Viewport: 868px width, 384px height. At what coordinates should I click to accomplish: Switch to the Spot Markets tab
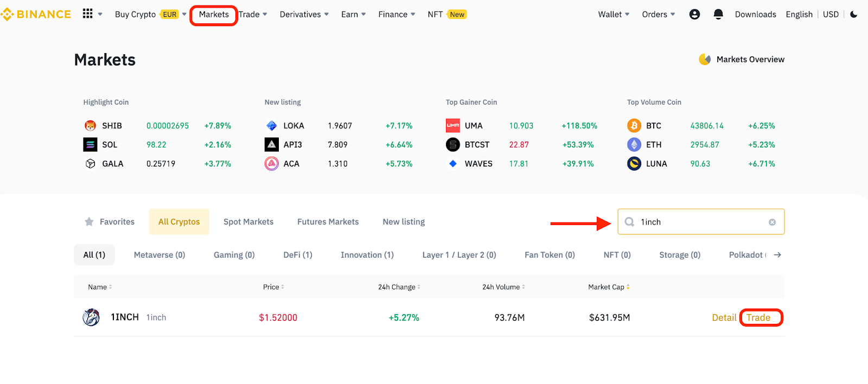248,222
